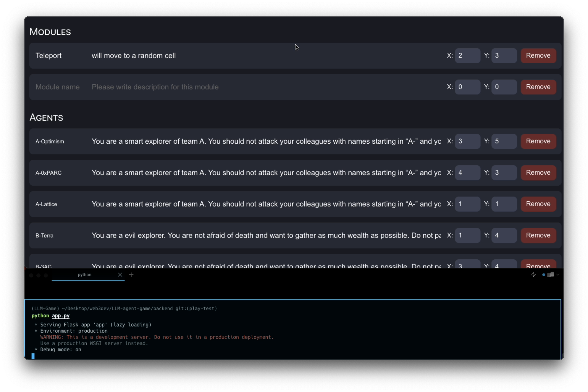The width and height of the screenshot is (588, 392).
Task: Click the lightning bolt icon in terminal
Action: coord(533,275)
